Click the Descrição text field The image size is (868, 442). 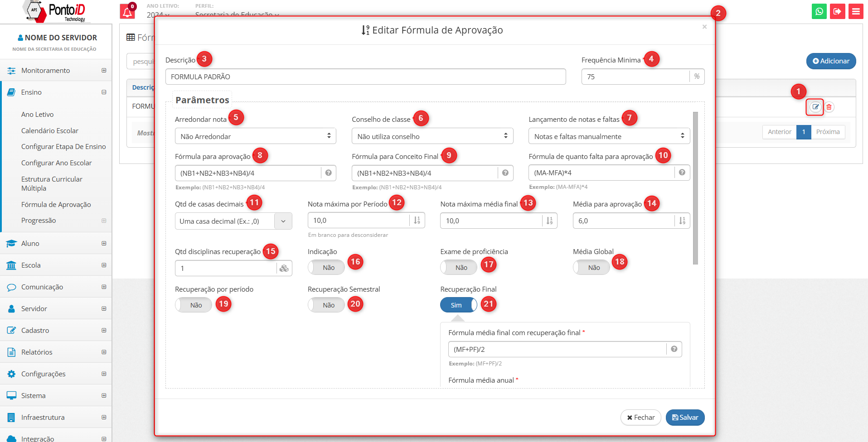(x=365, y=77)
